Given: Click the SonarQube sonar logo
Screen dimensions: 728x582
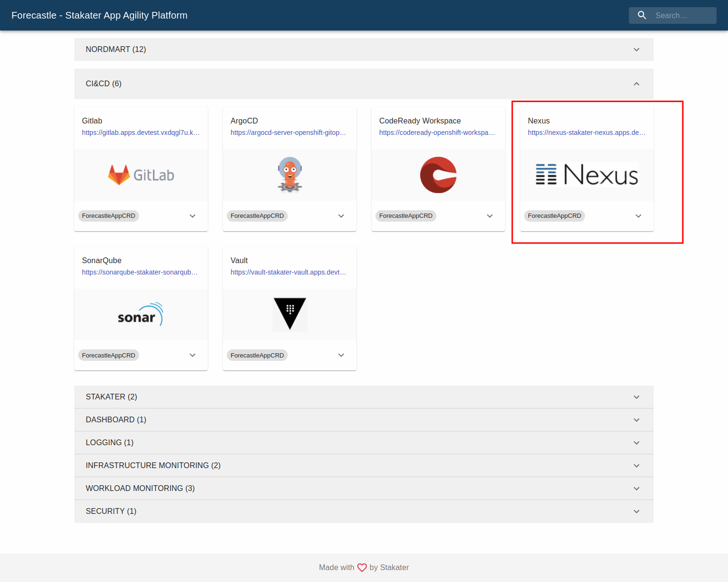Looking at the screenshot, I should 141,315.
